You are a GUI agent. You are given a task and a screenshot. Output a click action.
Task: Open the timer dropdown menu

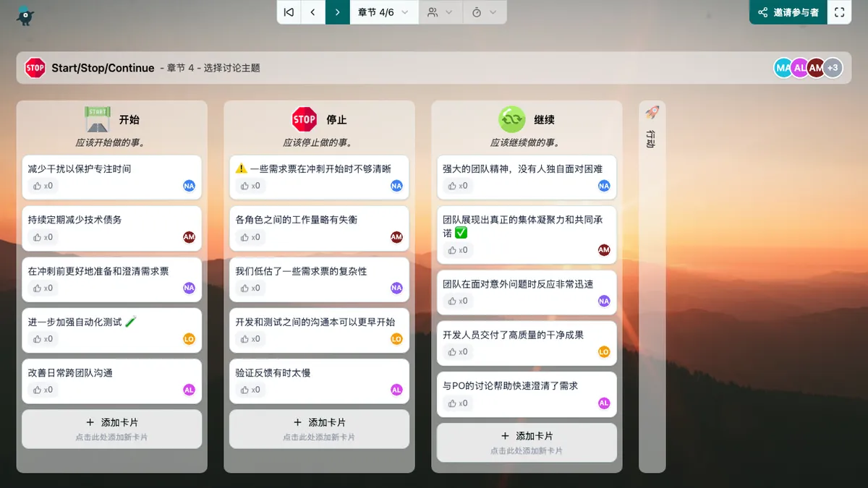pos(484,12)
